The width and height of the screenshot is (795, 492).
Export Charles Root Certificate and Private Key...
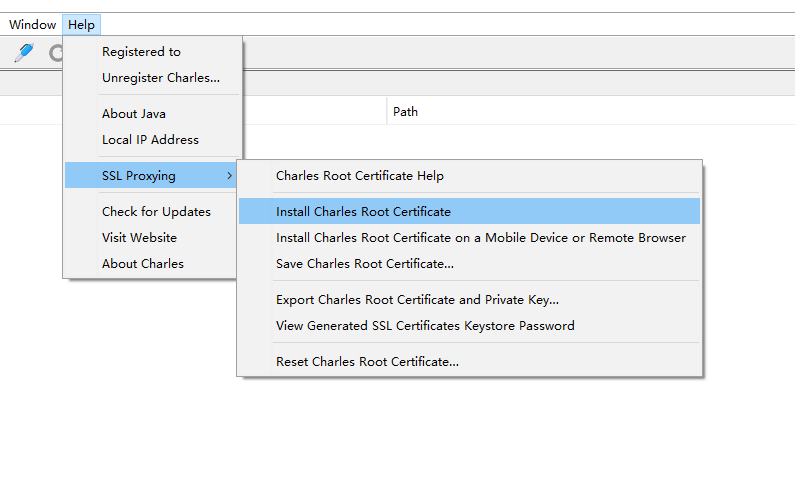[x=469, y=300]
